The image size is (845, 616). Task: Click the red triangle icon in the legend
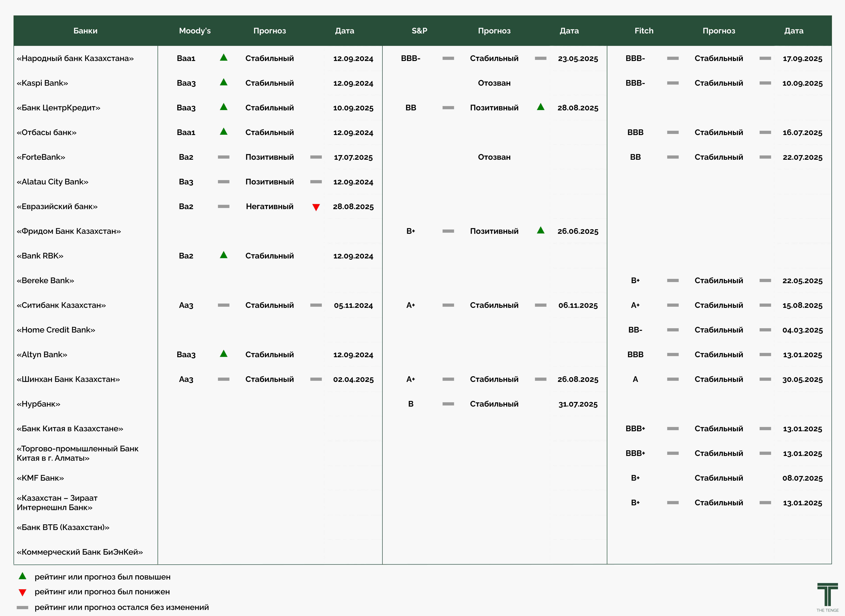(22, 592)
